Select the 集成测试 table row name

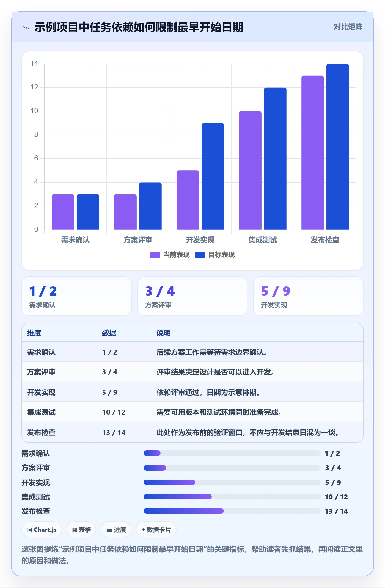point(41,412)
